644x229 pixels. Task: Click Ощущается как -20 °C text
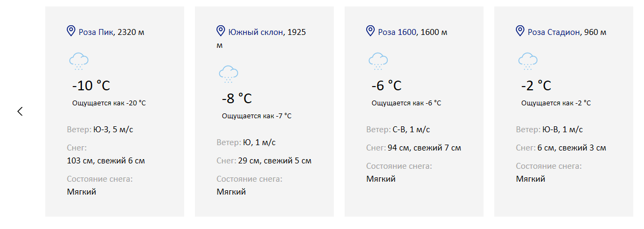(x=109, y=103)
